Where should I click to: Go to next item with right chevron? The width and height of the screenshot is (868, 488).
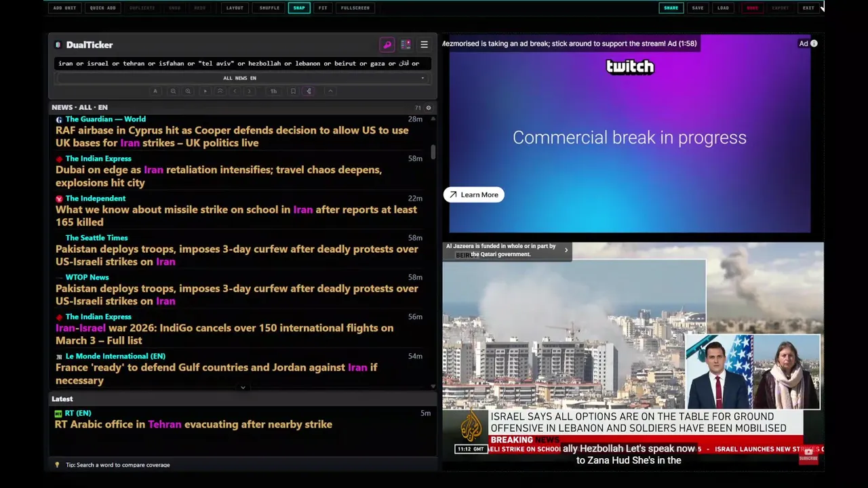tap(249, 91)
